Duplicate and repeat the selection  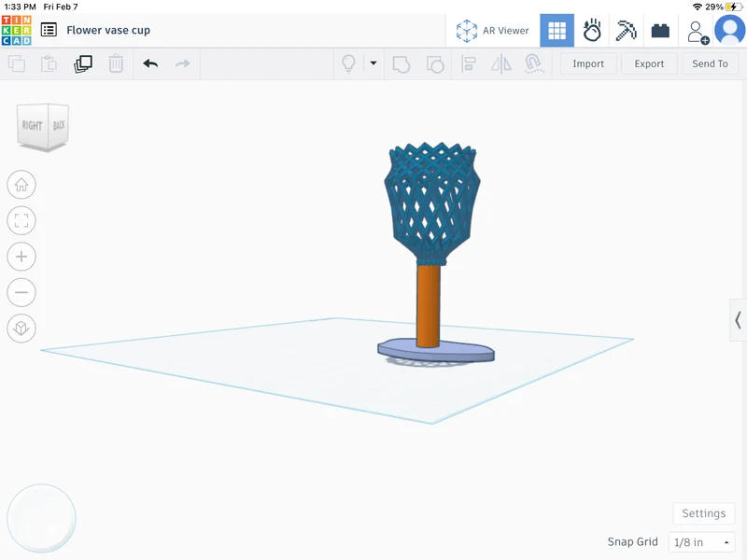click(83, 63)
